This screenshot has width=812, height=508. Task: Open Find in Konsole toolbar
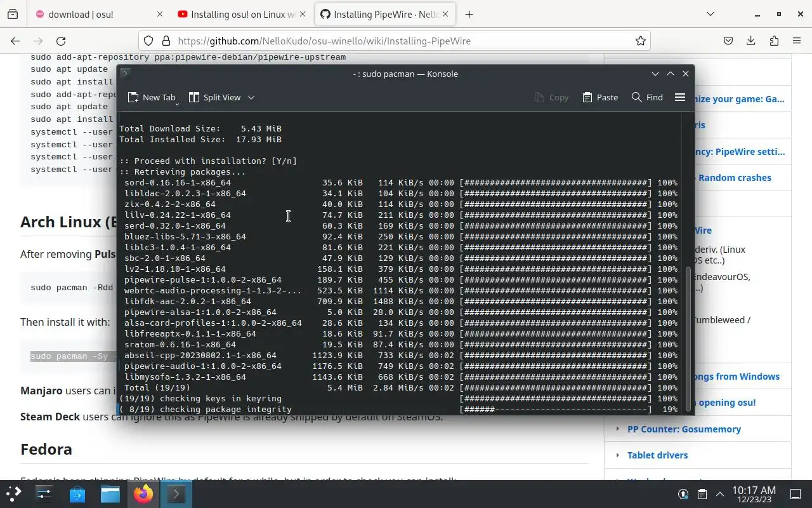[647, 97]
